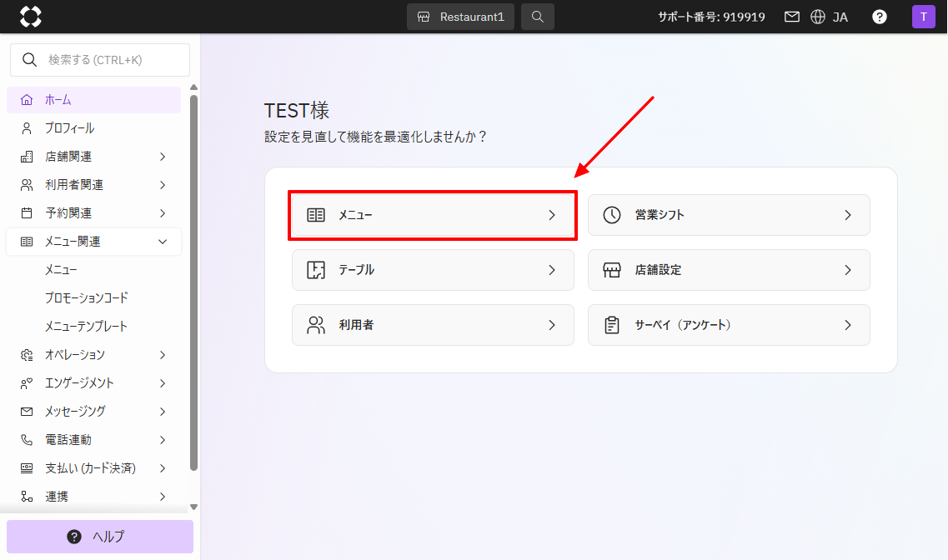Viewport: 948px width, 560px height.
Task: Click the clipboard icon on サーベイ card
Action: tap(612, 325)
